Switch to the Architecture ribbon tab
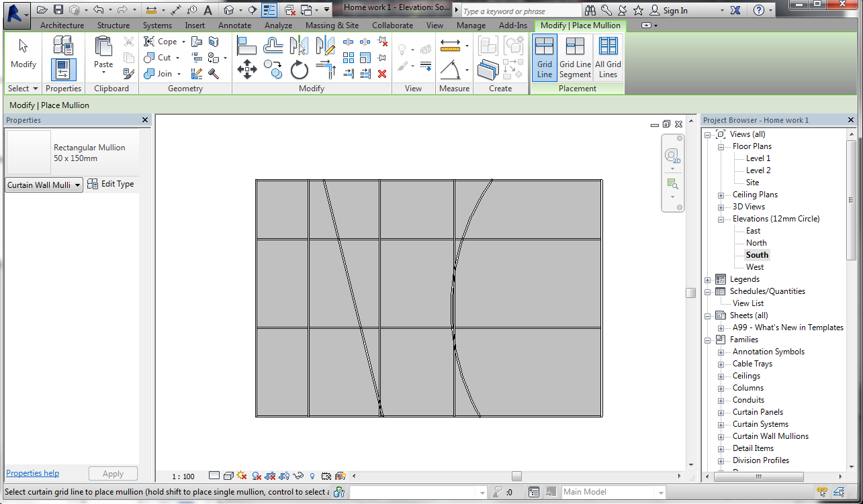This screenshot has width=863, height=504. click(x=61, y=25)
